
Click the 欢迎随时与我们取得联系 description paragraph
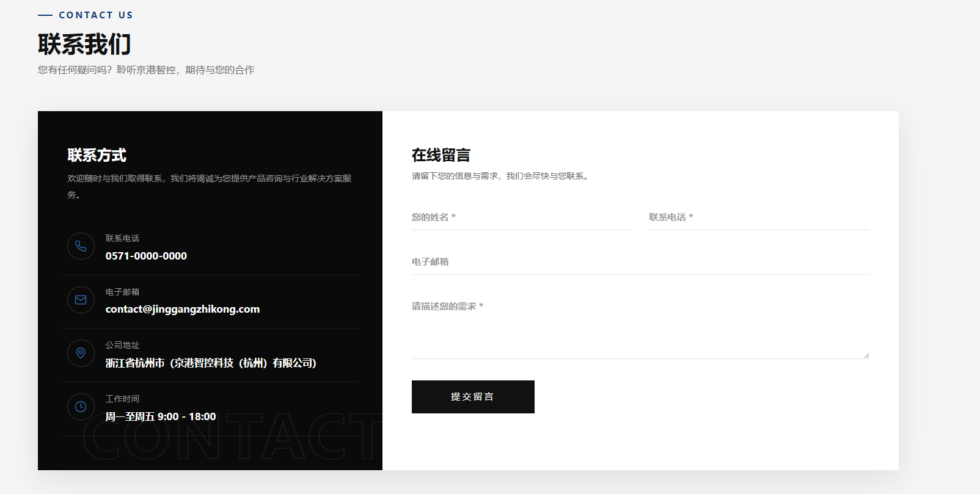(210, 186)
